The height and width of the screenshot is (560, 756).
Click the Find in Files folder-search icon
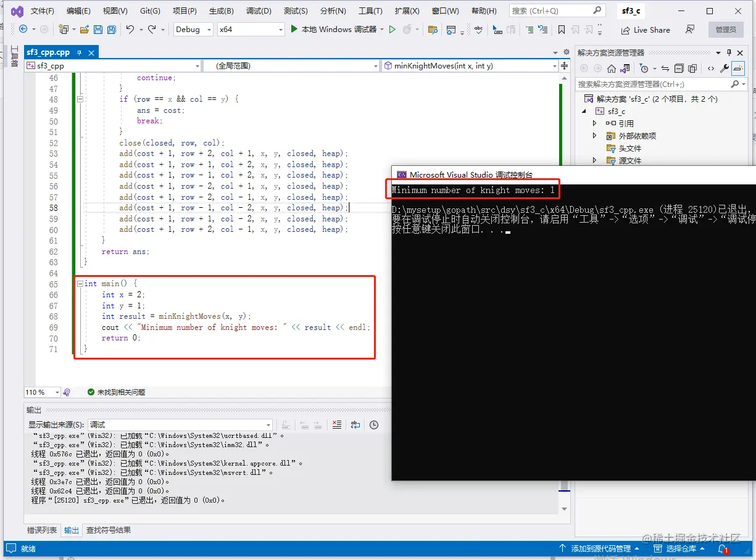[x=433, y=30]
